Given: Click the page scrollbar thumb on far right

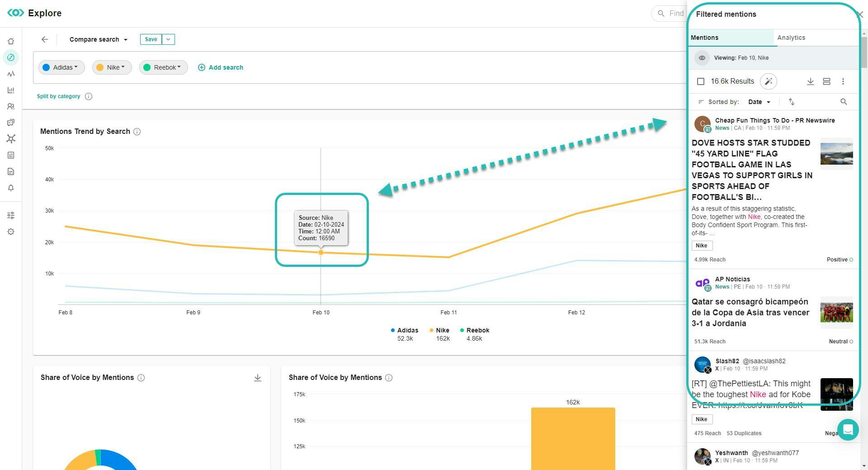Looking at the screenshot, I should [864, 52].
